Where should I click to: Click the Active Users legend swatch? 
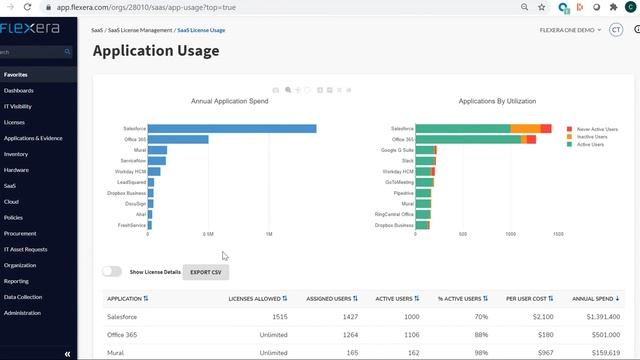pyautogui.click(x=569, y=144)
